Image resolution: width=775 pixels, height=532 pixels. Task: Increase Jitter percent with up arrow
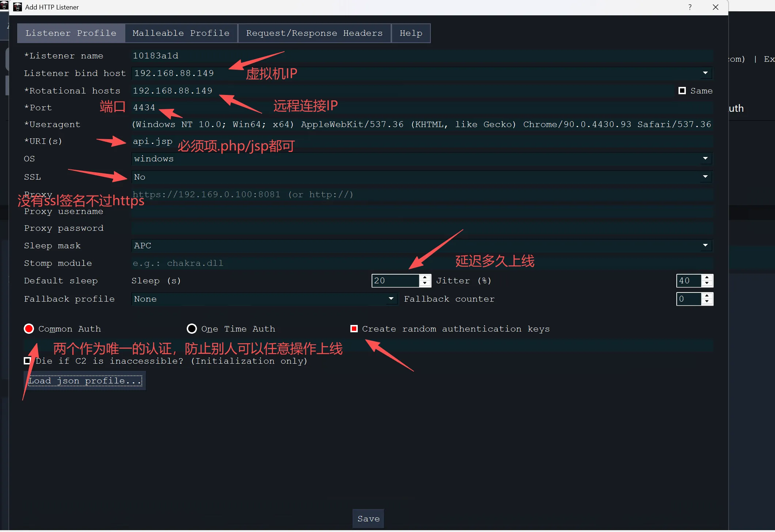point(707,278)
